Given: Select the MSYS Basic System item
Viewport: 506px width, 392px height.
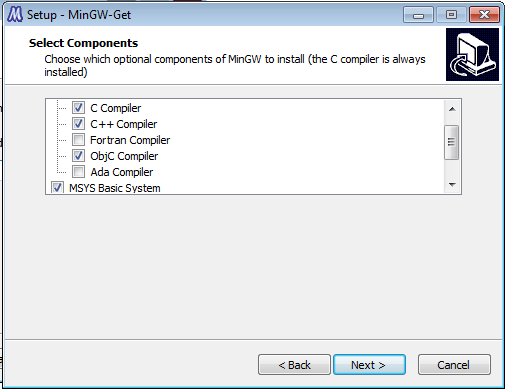Looking at the screenshot, I should click(115, 188).
